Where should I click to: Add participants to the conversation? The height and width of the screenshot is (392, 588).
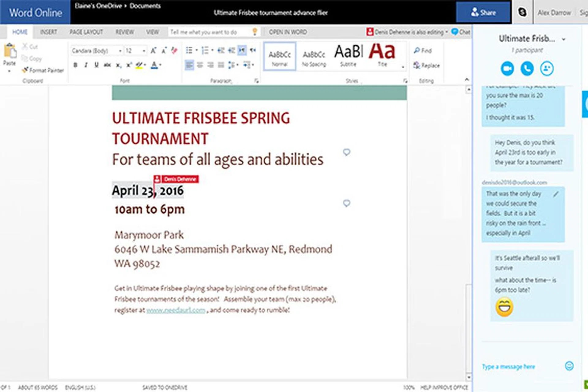[547, 69]
